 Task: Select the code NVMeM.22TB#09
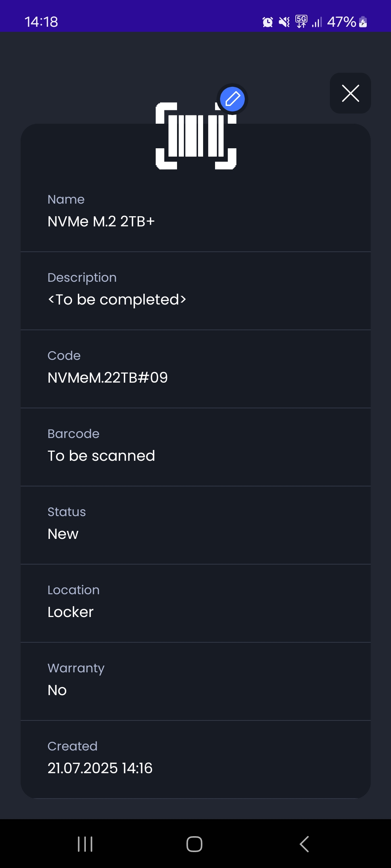click(108, 378)
